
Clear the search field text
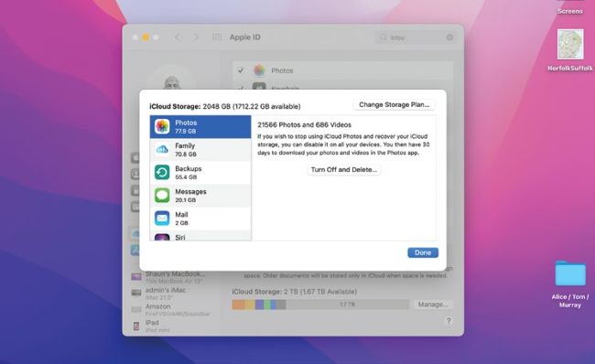tap(449, 37)
